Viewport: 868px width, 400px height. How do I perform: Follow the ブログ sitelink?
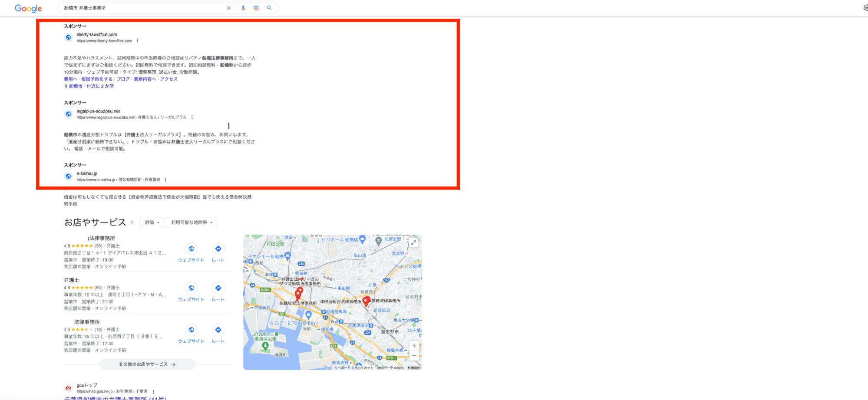point(123,79)
